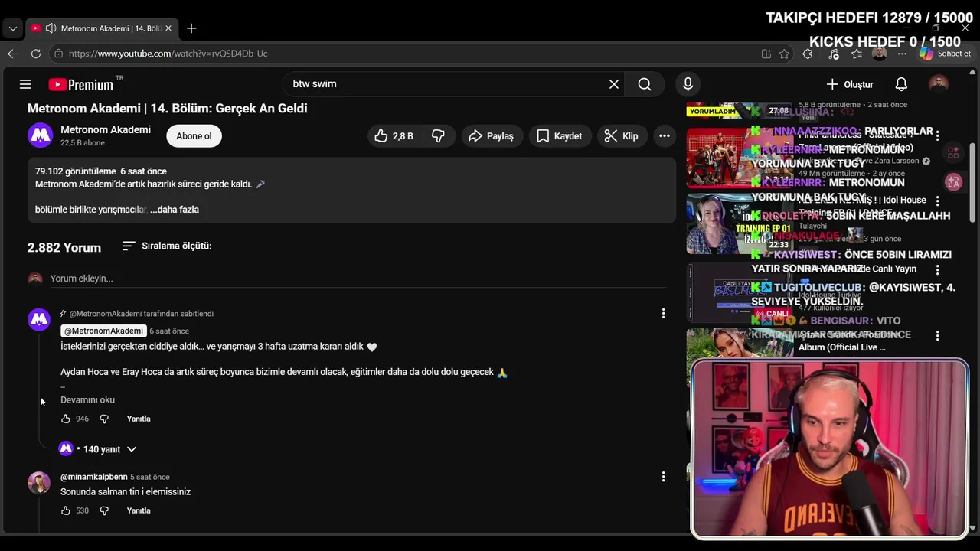
Task: Open Copilot Sohbet et button
Action: (x=946, y=54)
